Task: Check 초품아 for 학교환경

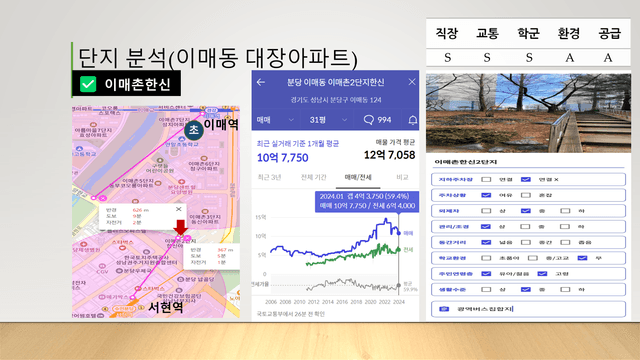Action: point(486,258)
